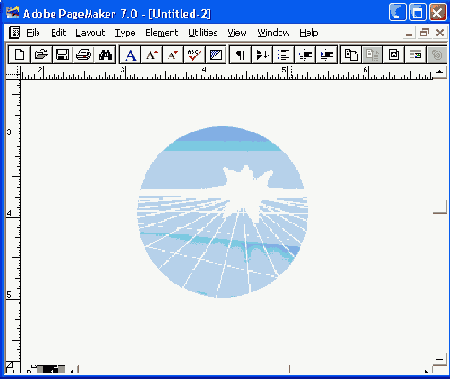Restore down the Untitled-2 document window

[424, 33]
